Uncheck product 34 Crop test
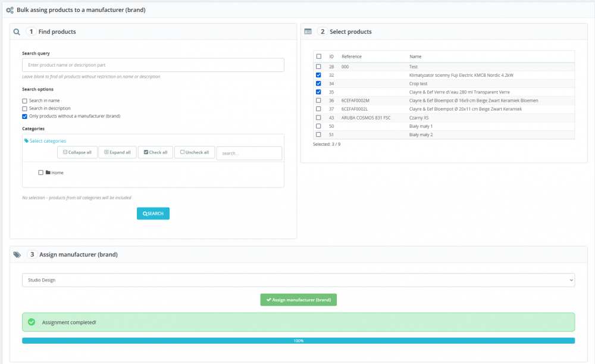Screen dimensions: 595x364 pyautogui.click(x=318, y=83)
